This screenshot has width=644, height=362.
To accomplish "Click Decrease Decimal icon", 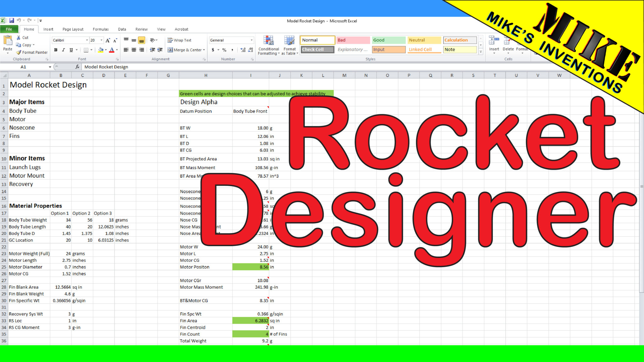I will point(251,50).
